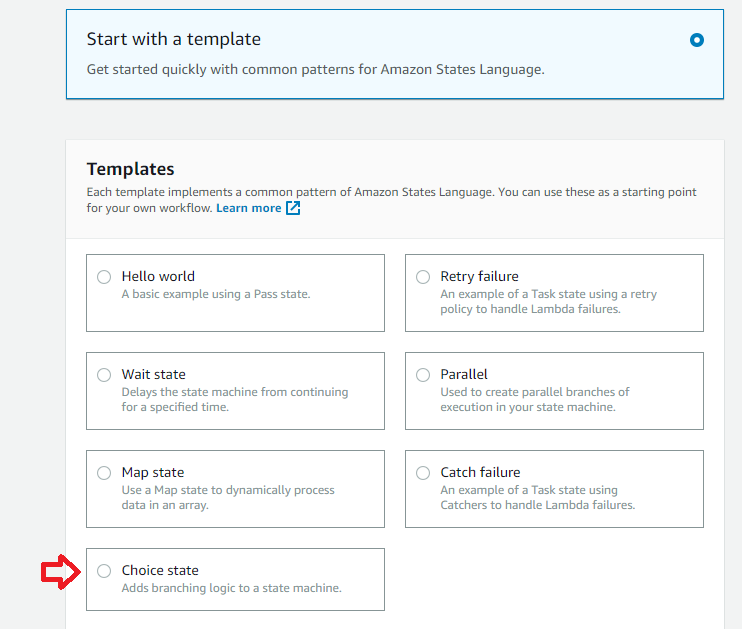Click the 'Start with a template' heading
The image size is (742, 629).
(x=174, y=40)
